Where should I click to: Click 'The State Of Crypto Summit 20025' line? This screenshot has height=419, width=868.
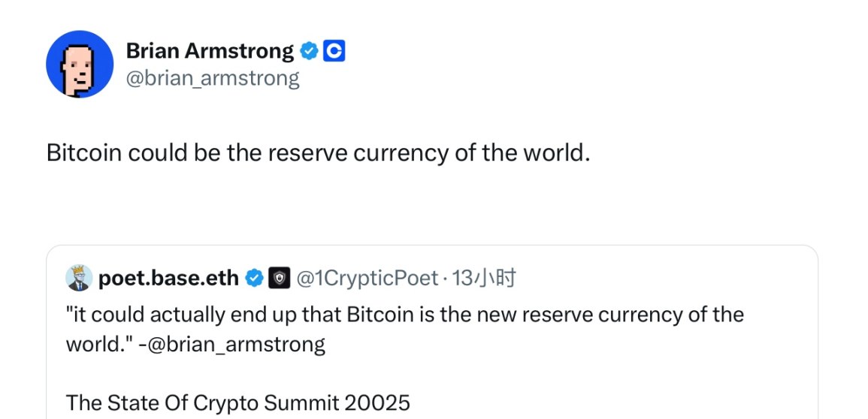(x=238, y=402)
